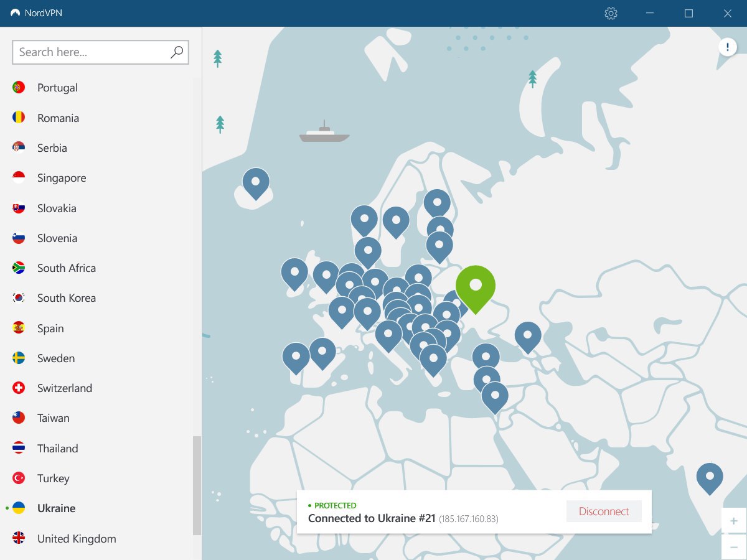
Task: Click the 'Connected to Ukraine #21' status text
Action: (372, 518)
